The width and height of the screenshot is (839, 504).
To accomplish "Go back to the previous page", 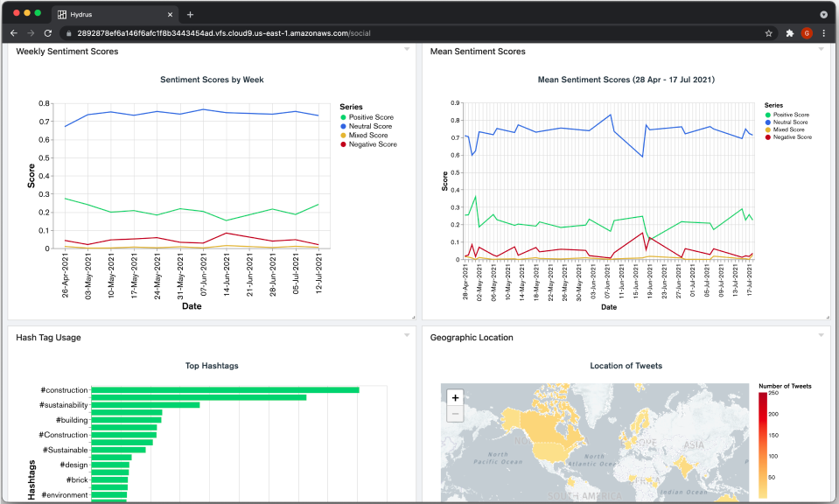I will point(14,33).
